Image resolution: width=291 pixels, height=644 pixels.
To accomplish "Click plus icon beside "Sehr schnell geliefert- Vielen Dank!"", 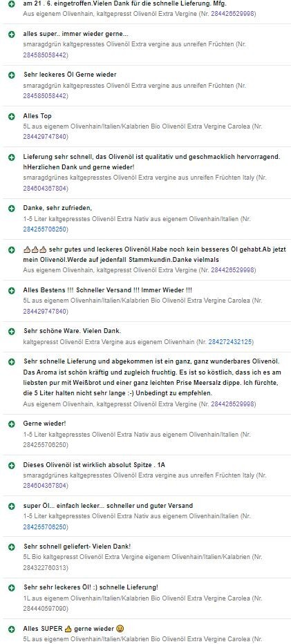I will [x=12, y=547].
